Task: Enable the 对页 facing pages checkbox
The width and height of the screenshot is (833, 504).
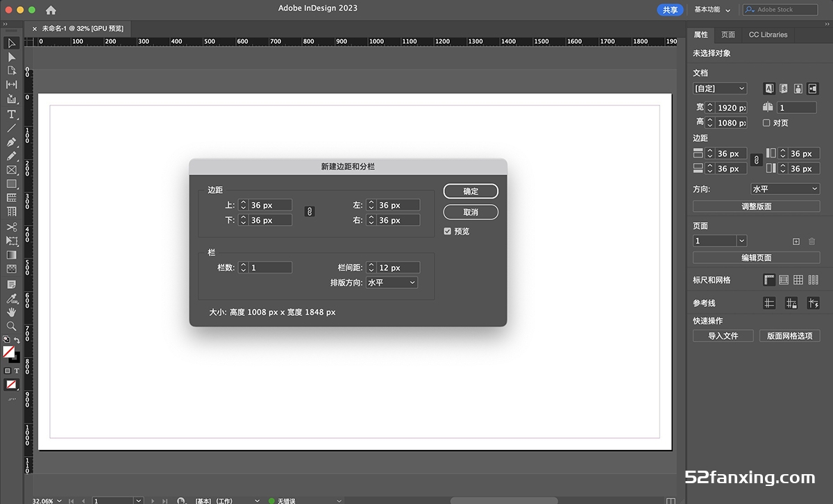Action: click(x=766, y=123)
